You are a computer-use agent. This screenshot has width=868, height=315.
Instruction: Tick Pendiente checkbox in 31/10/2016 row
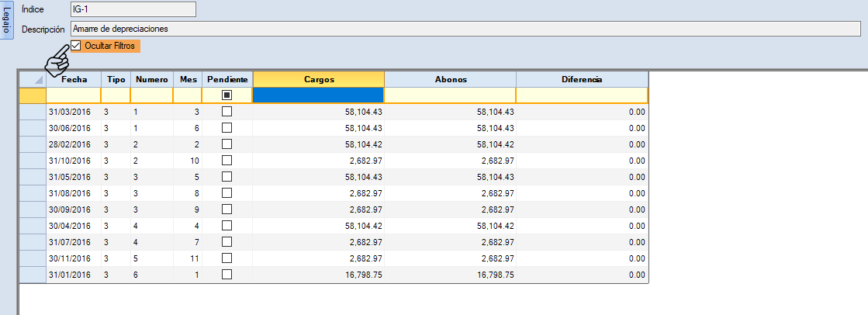[x=227, y=161]
